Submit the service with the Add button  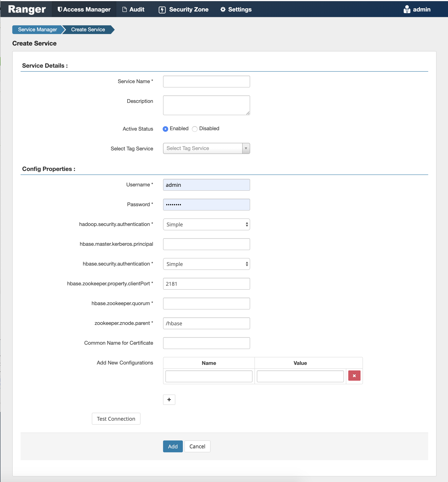(173, 446)
